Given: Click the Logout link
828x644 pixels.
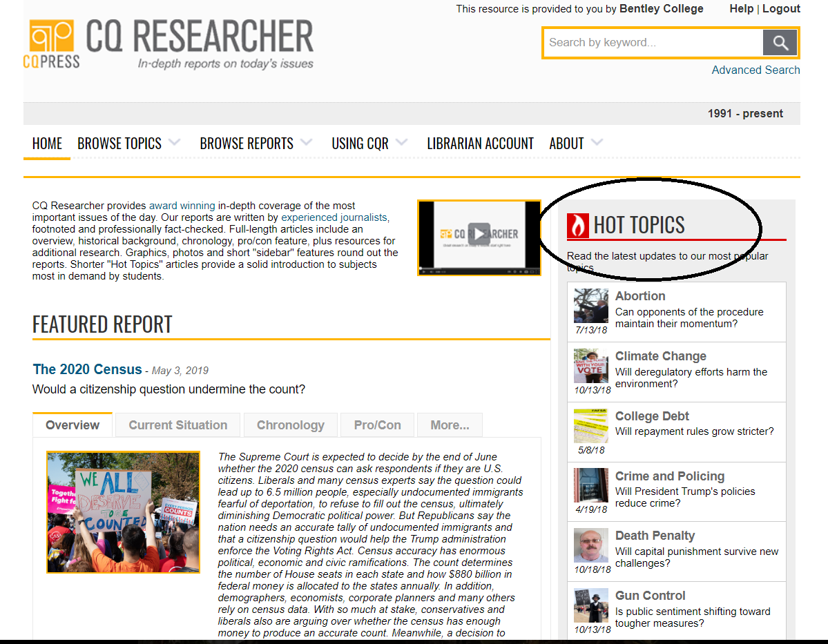Looking at the screenshot, I should 781,9.
